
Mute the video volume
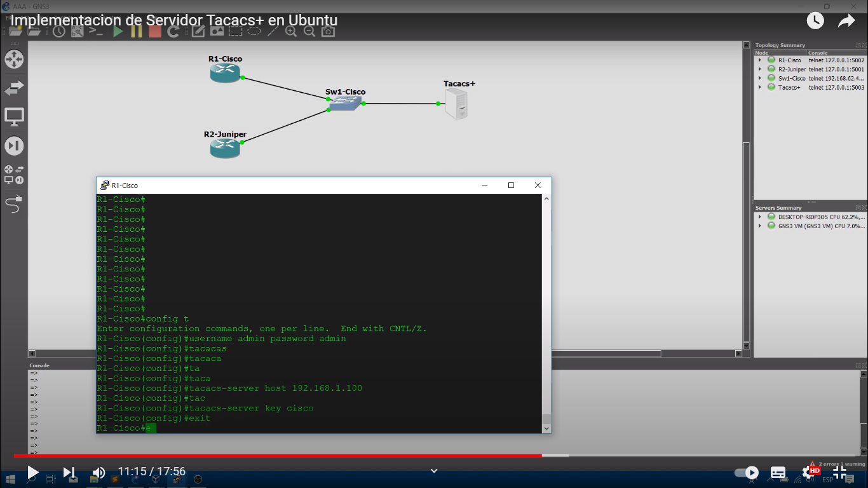click(99, 472)
